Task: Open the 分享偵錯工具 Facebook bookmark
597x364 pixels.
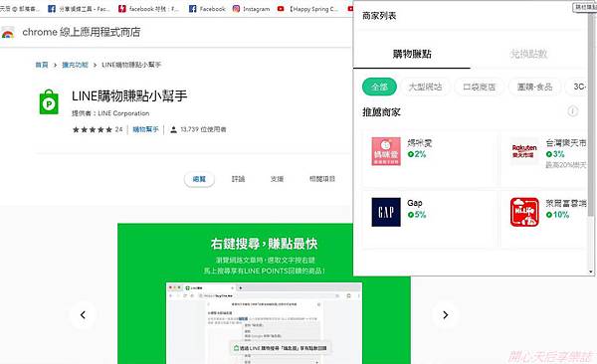Action: pyautogui.click(x=79, y=8)
